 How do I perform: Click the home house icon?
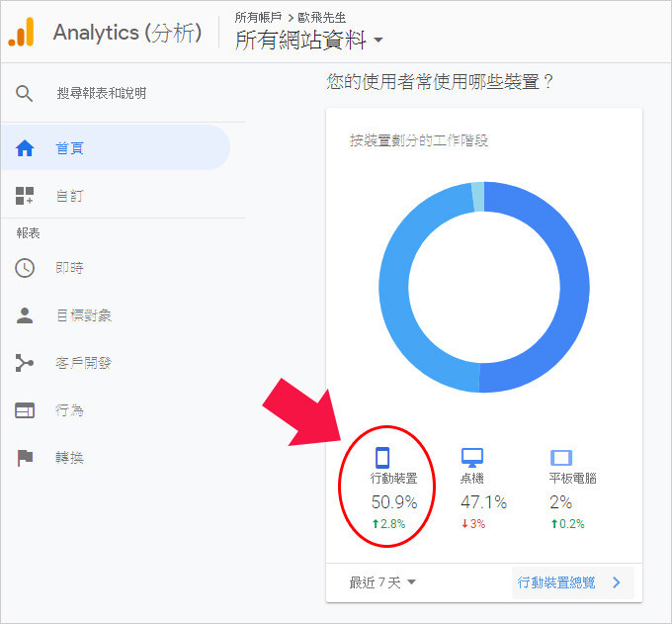click(x=25, y=148)
